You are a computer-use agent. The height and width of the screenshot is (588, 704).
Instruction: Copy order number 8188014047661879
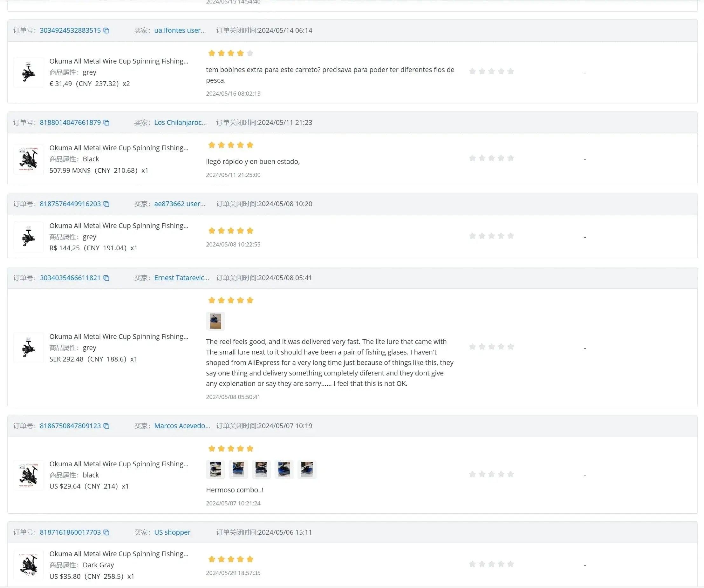(x=106, y=123)
